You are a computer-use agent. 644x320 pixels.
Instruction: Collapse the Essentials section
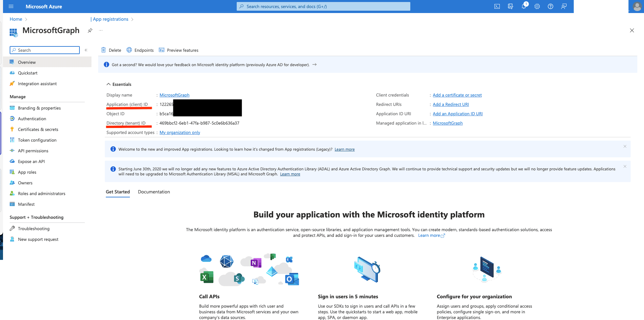tap(109, 84)
